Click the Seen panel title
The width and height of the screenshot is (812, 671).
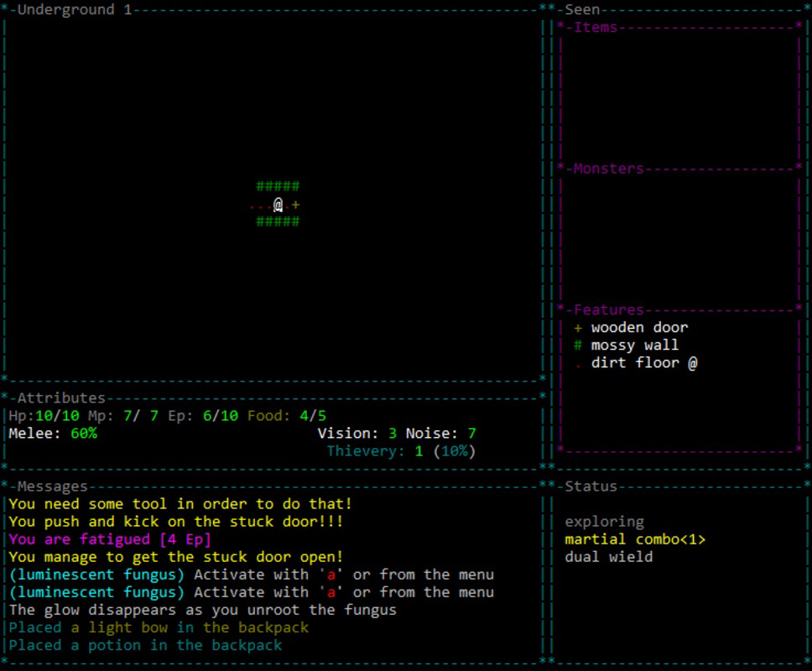[582, 10]
